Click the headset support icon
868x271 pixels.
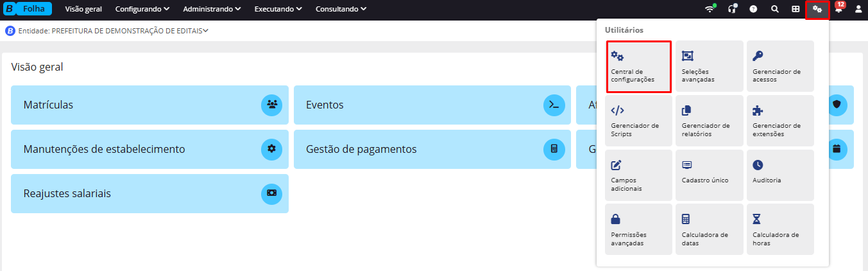point(732,9)
